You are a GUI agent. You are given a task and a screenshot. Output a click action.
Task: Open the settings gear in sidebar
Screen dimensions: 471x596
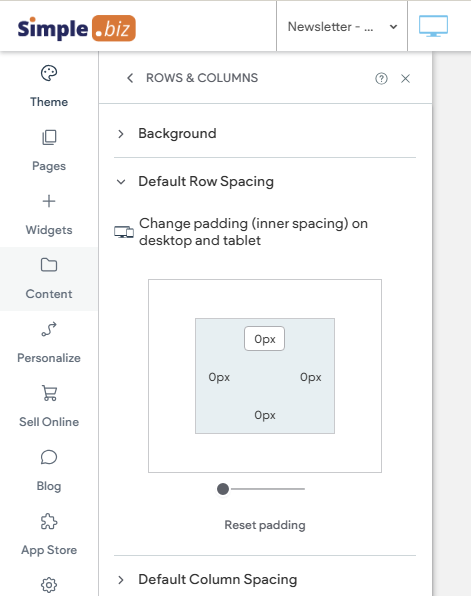(x=49, y=585)
